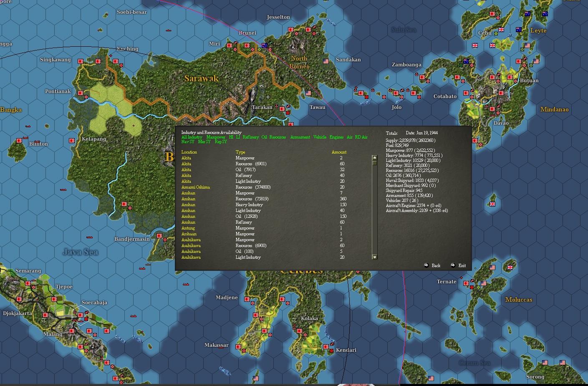588x386 pixels.
Task: Click the Vehicles total line
Action: coord(402,200)
